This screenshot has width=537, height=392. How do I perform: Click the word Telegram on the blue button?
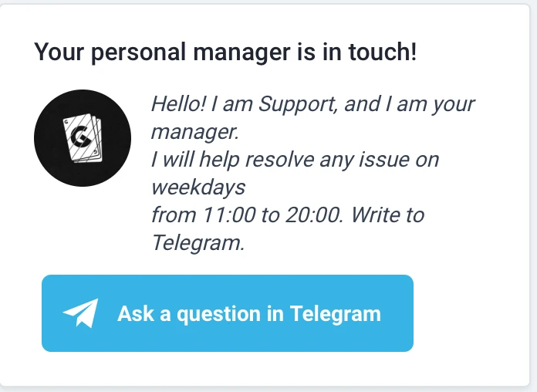pos(336,314)
